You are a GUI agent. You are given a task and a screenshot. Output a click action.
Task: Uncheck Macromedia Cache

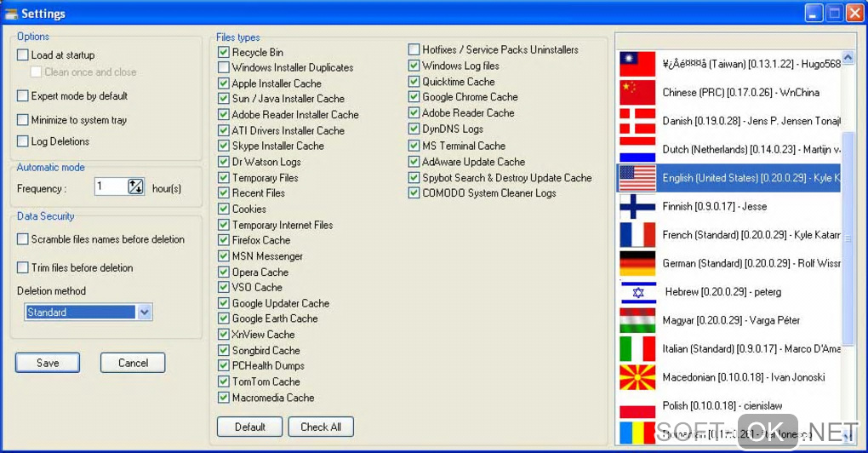click(224, 398)
